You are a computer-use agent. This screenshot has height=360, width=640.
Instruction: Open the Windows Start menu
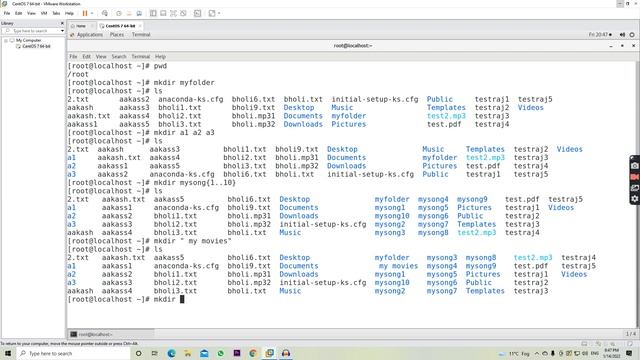7,353
